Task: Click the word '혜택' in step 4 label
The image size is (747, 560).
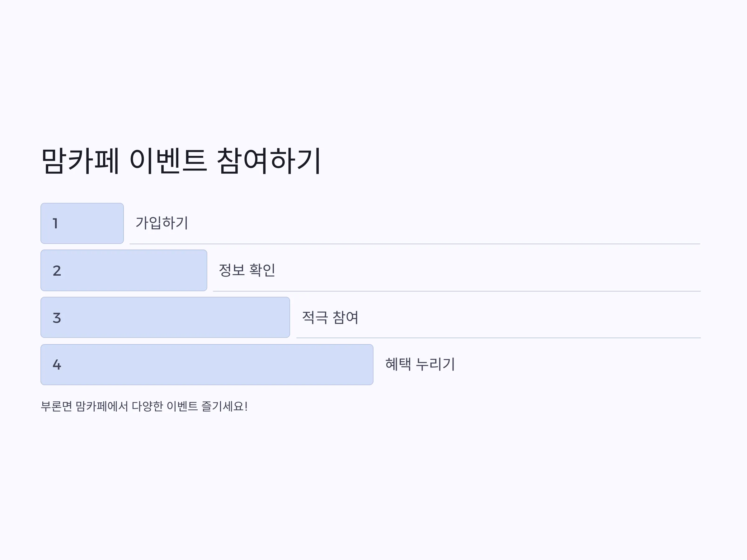Action: (x=398, y=364)
